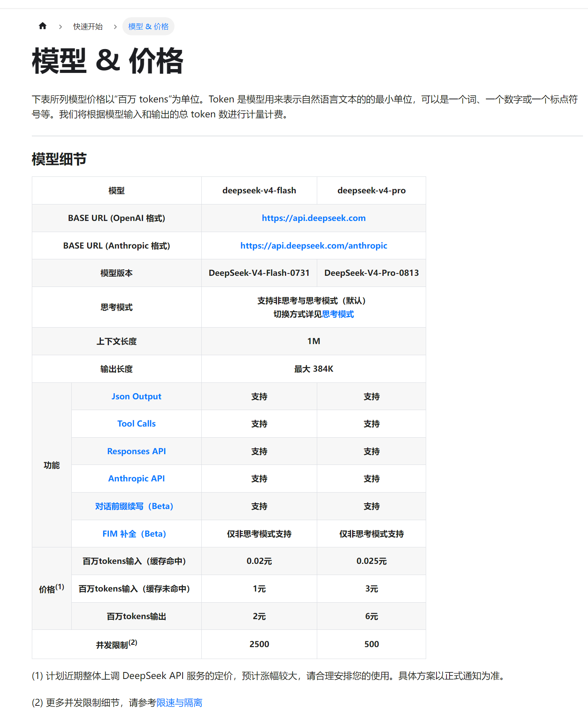
Task: Click the 功能 group label cell
Action: coord(52,465)
